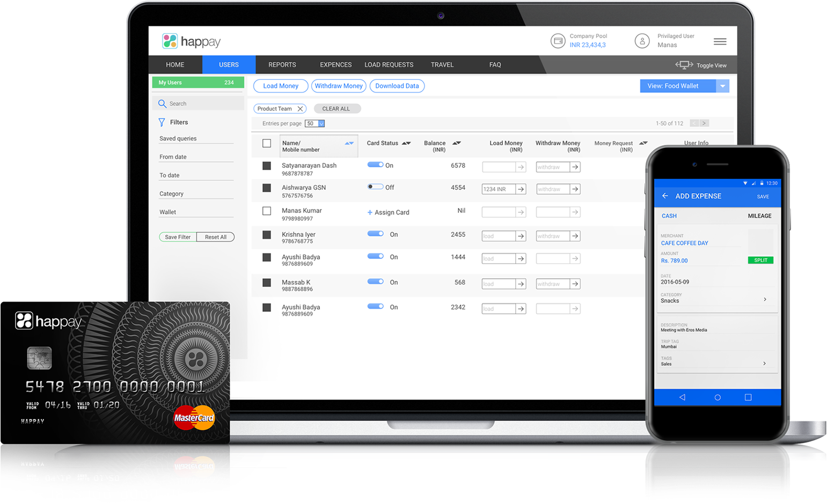Click the Privilaged User profile icon
Viewport: 827px width, 504px height.
click(642, 41)
